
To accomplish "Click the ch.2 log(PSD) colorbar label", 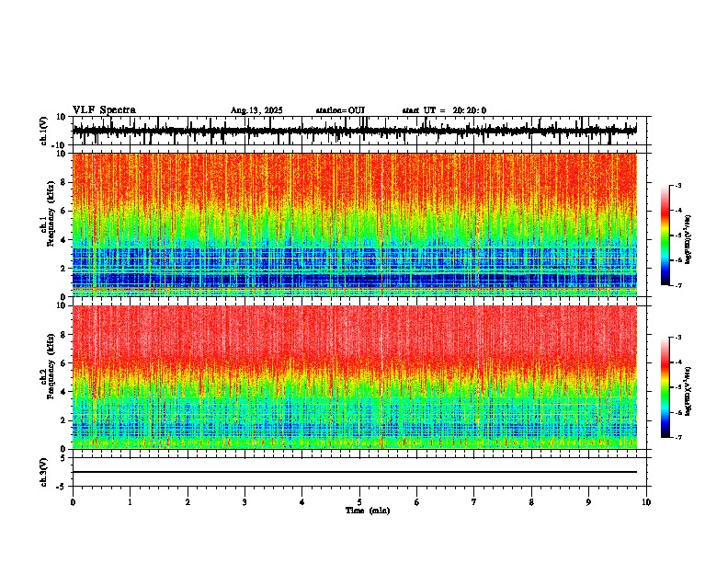I will pyautogui.click(x=688, y=392).
